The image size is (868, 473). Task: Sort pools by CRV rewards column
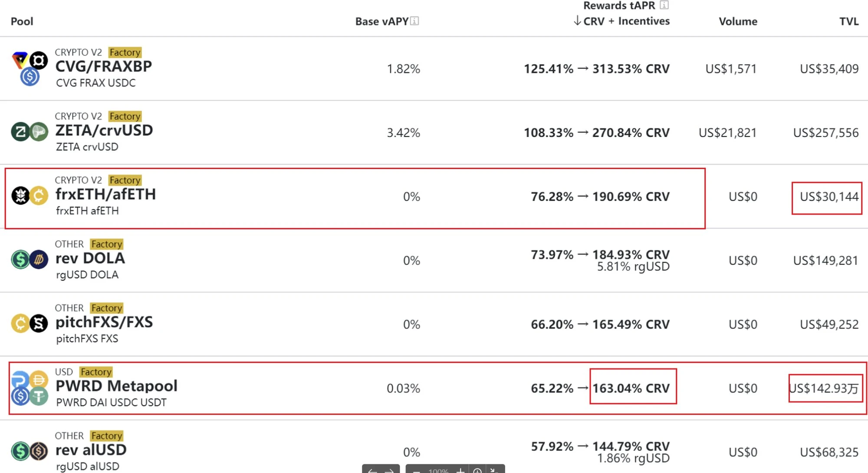coord(593,21)
